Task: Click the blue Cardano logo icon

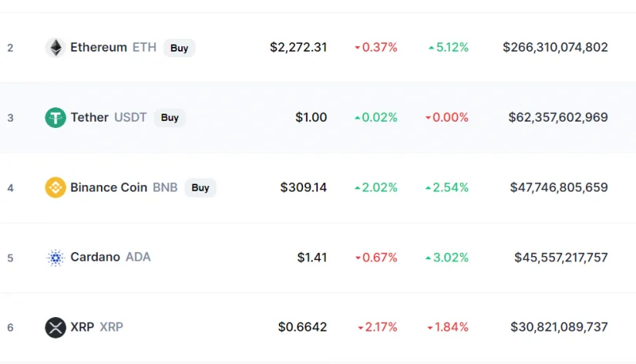Action: coord(56,258)
